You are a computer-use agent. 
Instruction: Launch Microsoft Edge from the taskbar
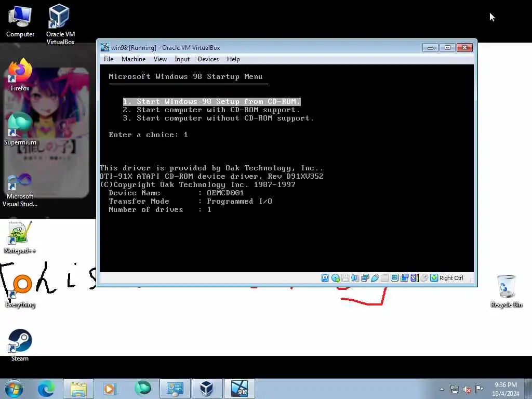click(46, 389)
